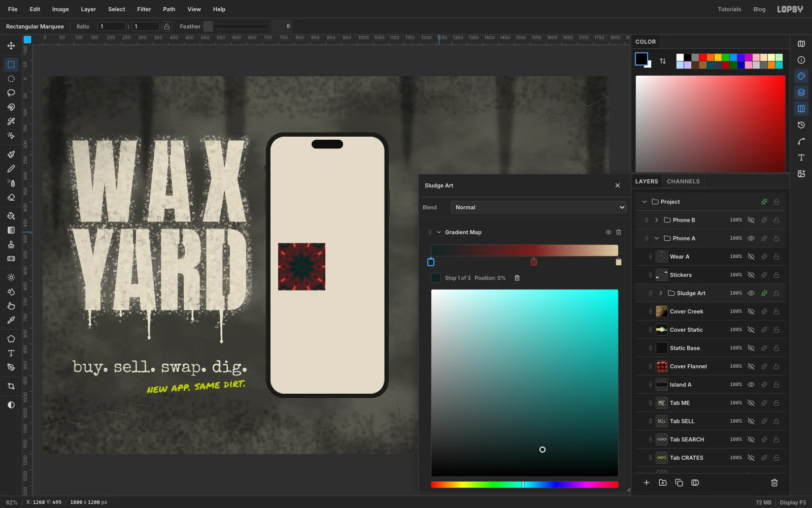Expand the Sludge Art group
The height and width of the screenshot is (508, 812).
coord(661,293)
